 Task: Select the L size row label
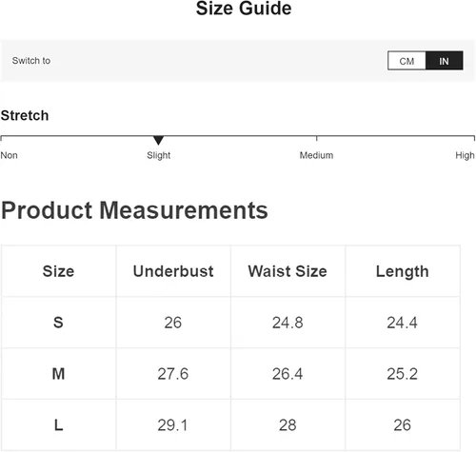pos(58,425)
